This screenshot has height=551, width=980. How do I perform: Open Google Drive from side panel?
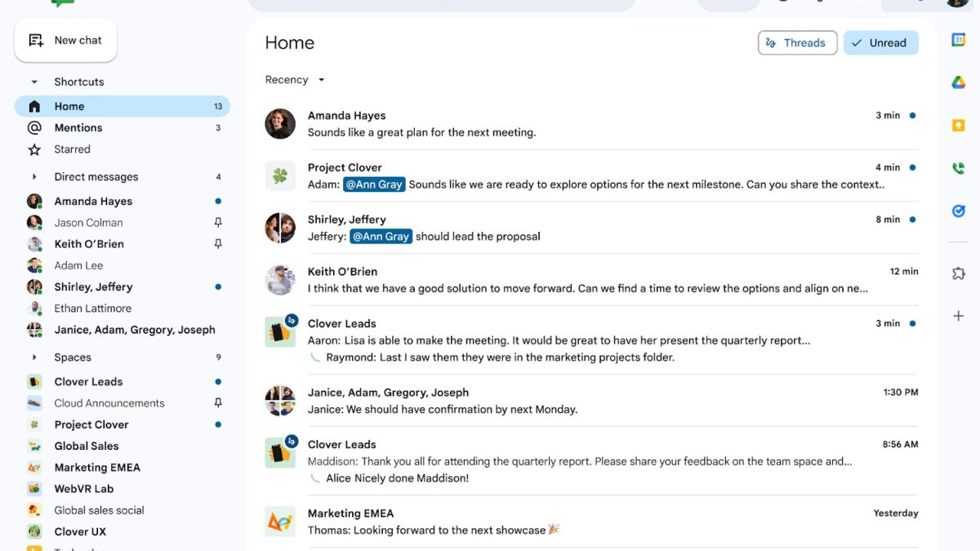[959, 82]
